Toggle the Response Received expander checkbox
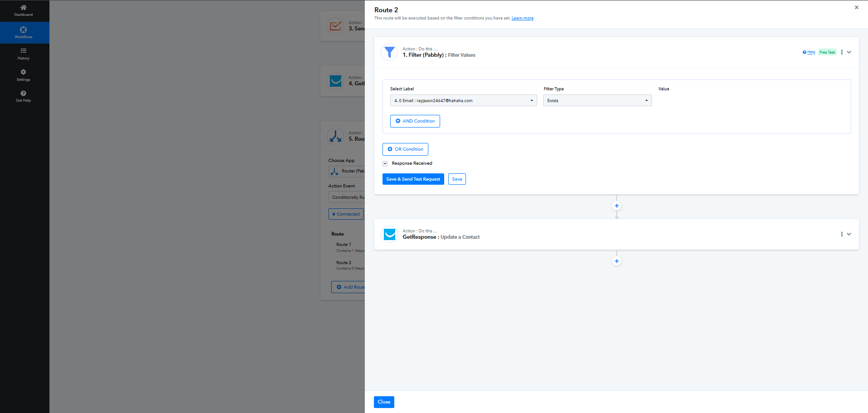Image resolution: width=868 pixels, height=413 pixels. click(385, 163)
